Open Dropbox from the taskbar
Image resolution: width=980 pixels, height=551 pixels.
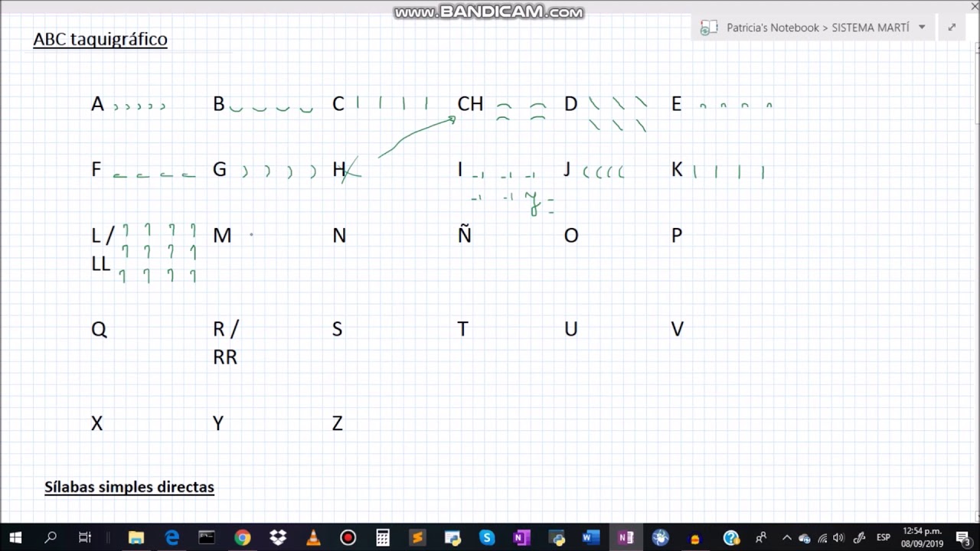click(x=277, y=538)
